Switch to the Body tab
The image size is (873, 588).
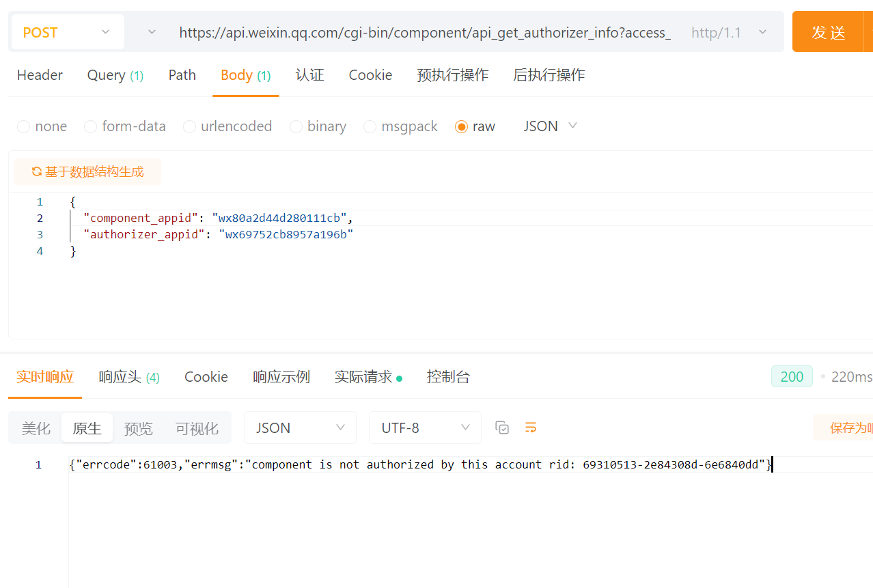coord(246,75)
